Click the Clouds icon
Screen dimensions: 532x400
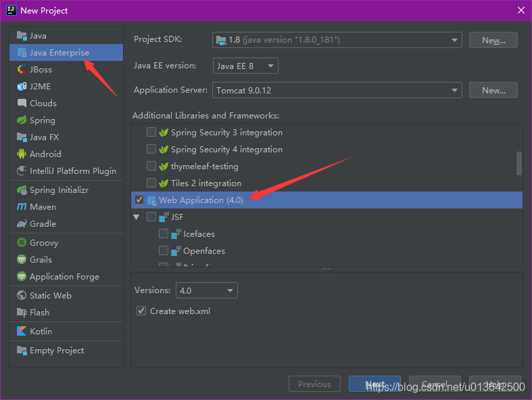coord(22,103)
